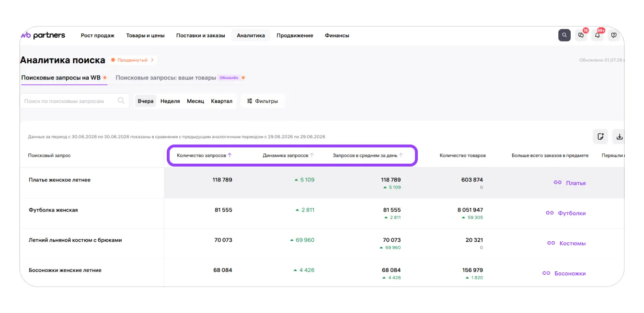Click the add report icon above table

pyautogui.click(x=600, y=136)
